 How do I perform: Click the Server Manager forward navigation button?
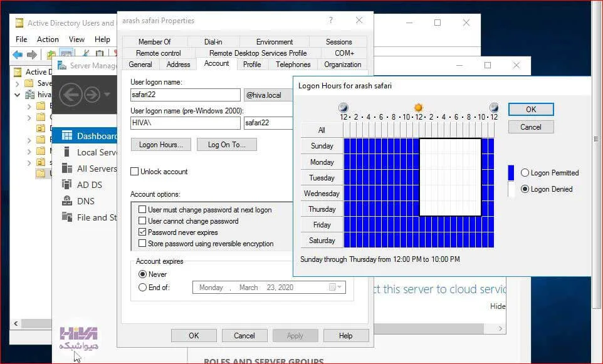coord(92,95)
